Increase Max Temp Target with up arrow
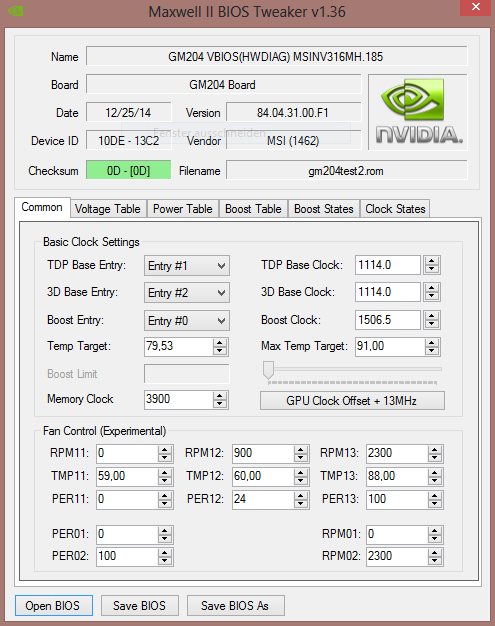 point(432,342)
